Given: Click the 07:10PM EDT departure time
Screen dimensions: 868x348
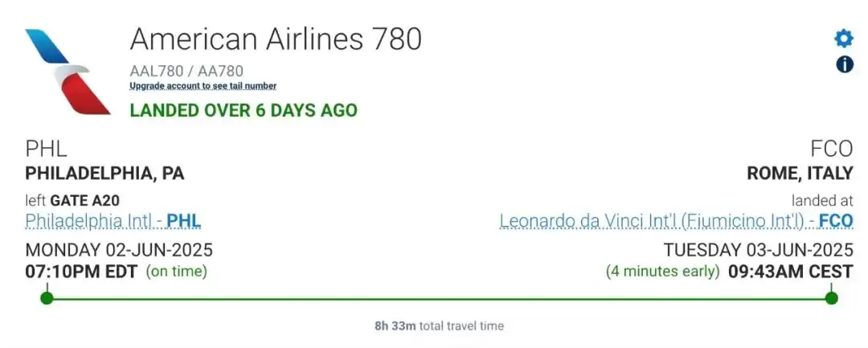Looking at the screenshot, I should 81,272.
